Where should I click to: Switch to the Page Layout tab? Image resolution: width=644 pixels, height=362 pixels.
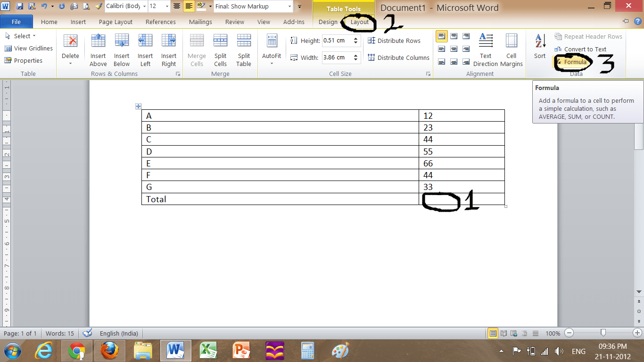point(116,22)
